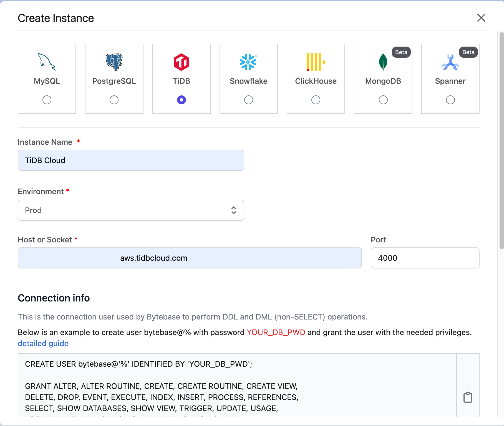Click the Snowflake snowflake logo icon
The image size is (504, 426).
[x=248, y=62]
